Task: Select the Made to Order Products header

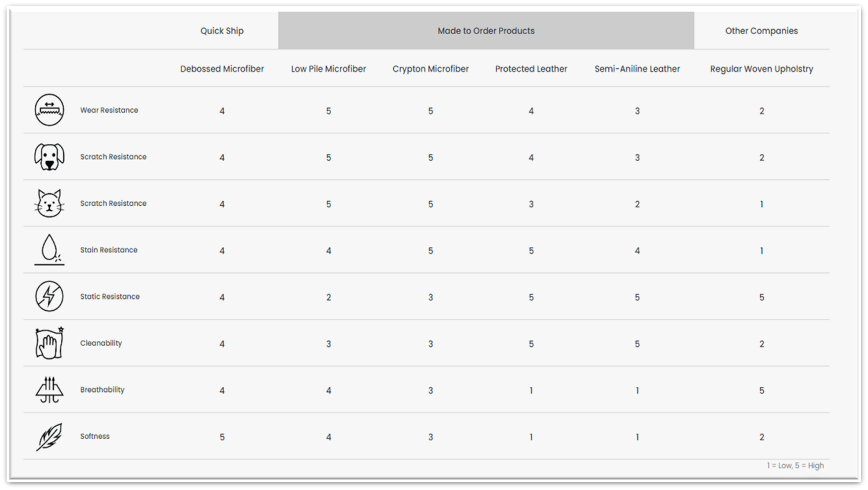Action: 486,31
